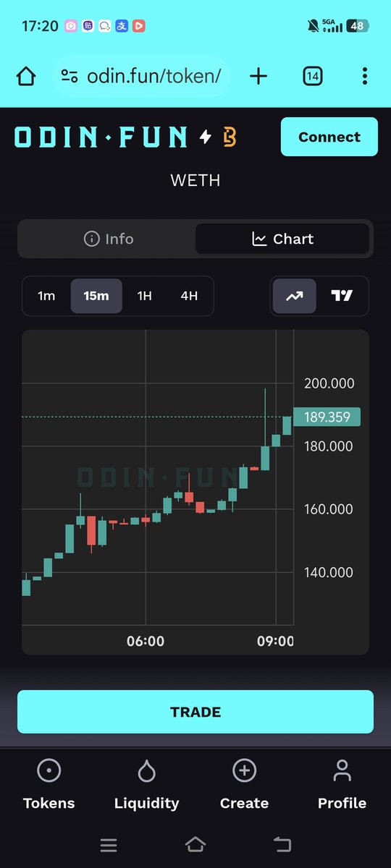
Task: Select the 15m timeframe
Action: 96,296
